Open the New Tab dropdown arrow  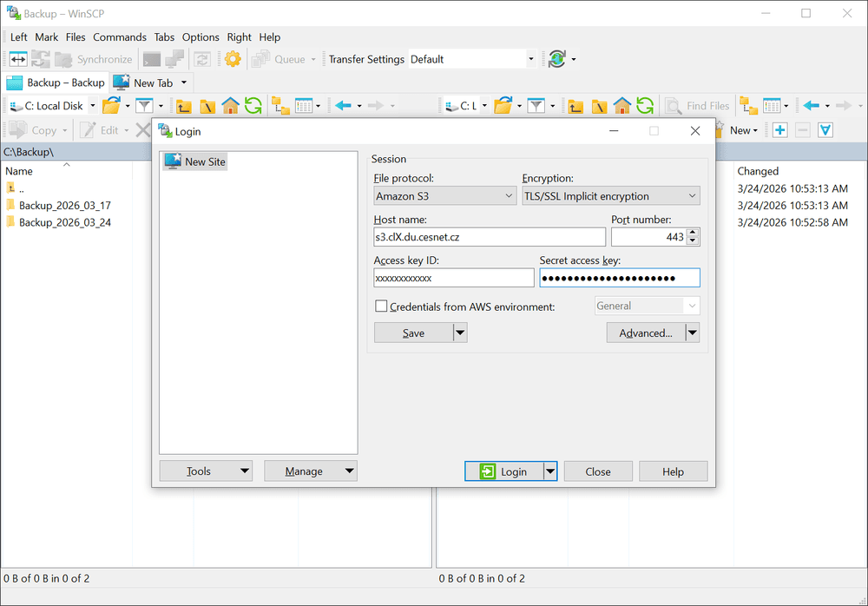pos(184,82)
